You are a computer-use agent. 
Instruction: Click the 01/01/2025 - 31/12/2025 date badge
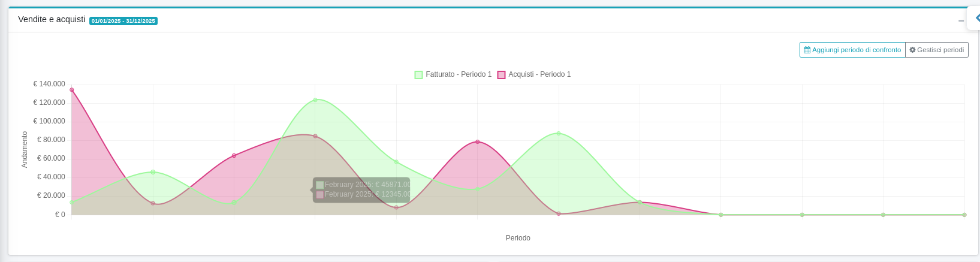(x=123, y=21)
